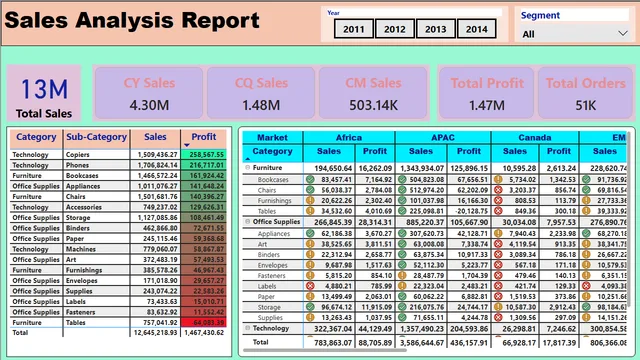Click the matrix horizontal scrollbar
Screen dimensions: 640x360
(x=325, y=350)
